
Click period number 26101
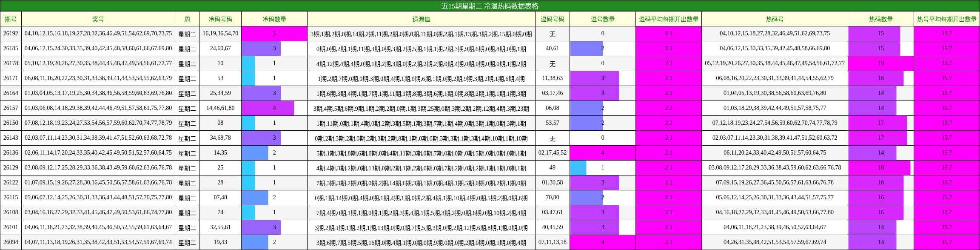coord(11,227)
